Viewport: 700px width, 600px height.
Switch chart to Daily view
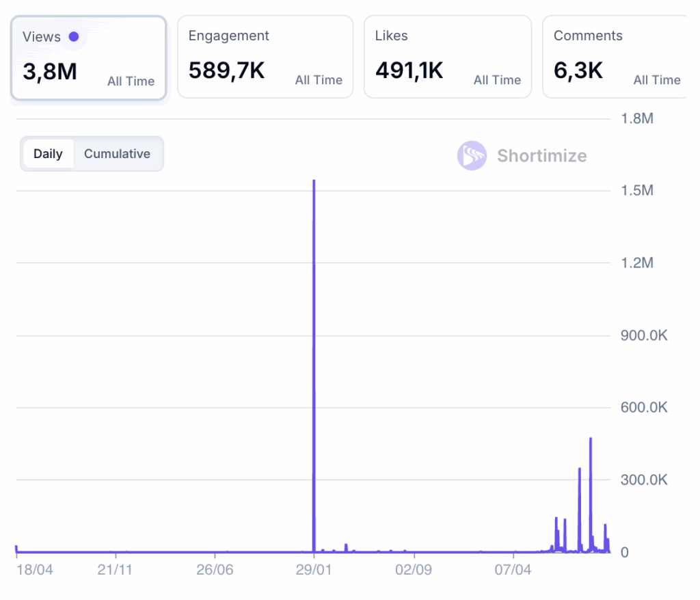48,154
